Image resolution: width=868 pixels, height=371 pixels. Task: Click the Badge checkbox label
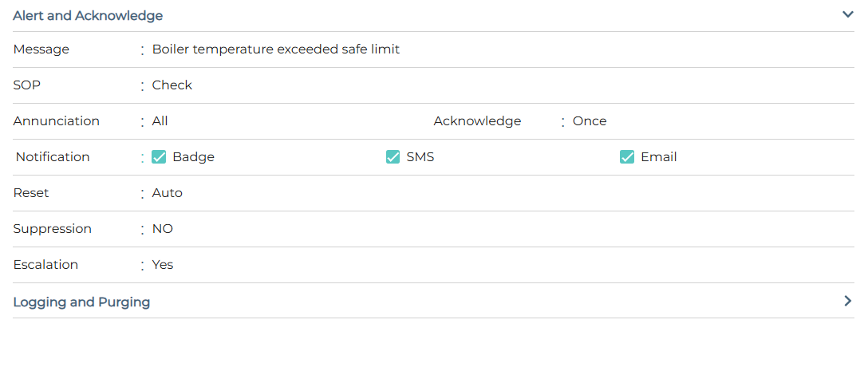(x=193, y=157)
